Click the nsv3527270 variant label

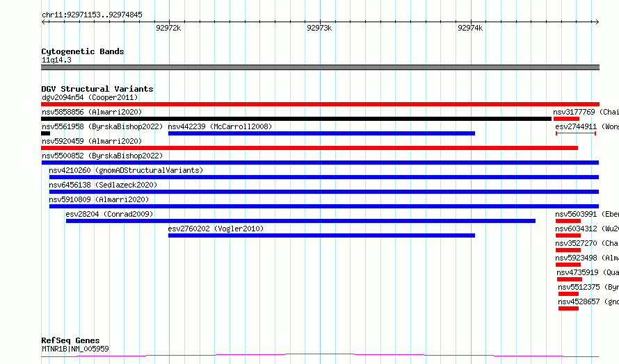[x=587, y=243]
